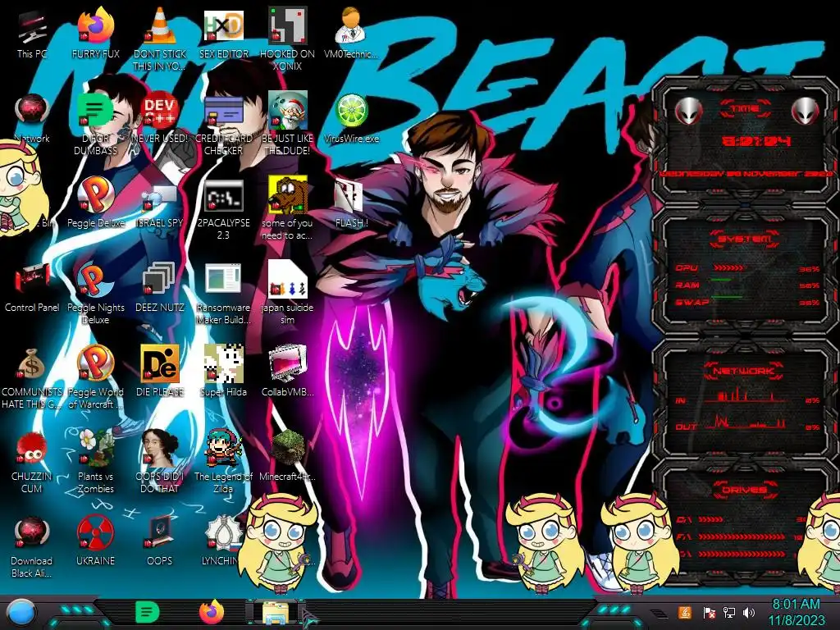Image resolution: width=840 pixels, height=630 pixels.
Task: Open File Explorer from the taskbar
Action: click(x=276, y=614)
